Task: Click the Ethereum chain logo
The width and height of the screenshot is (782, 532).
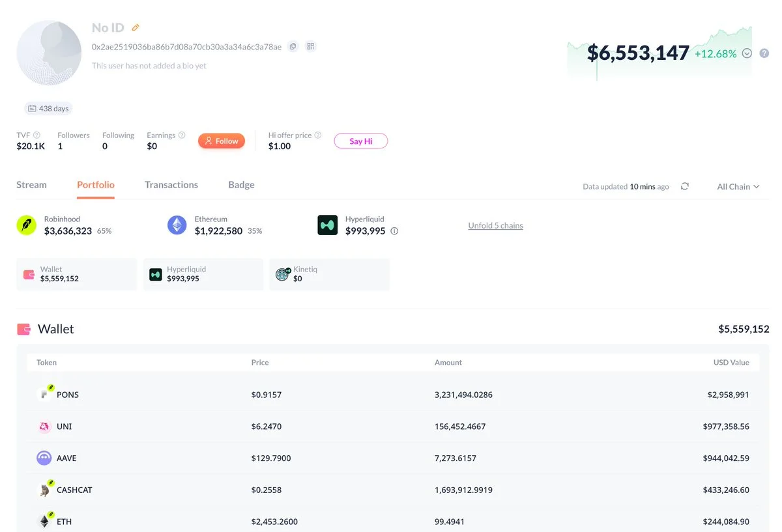Action: [177, 225]
